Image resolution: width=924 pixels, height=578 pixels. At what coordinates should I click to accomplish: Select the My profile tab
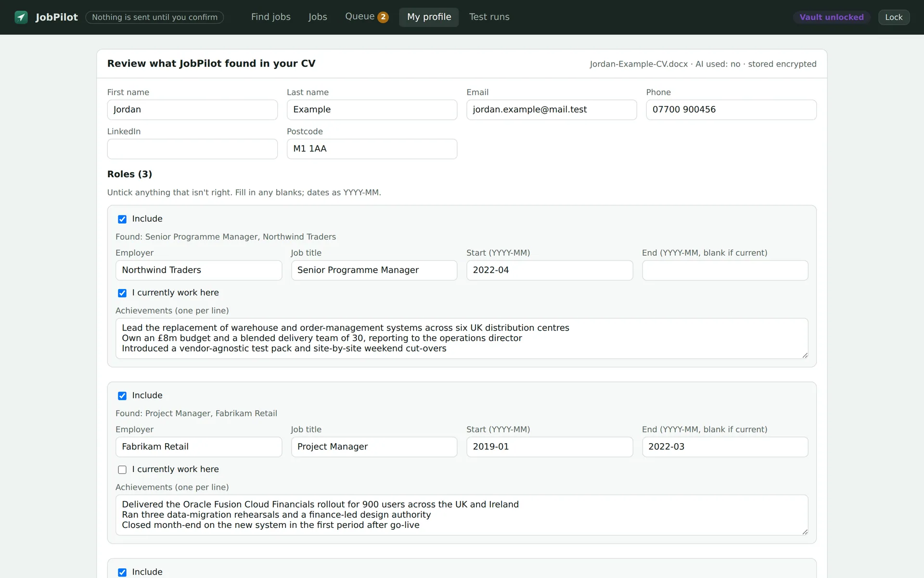[x=429, y=17]
